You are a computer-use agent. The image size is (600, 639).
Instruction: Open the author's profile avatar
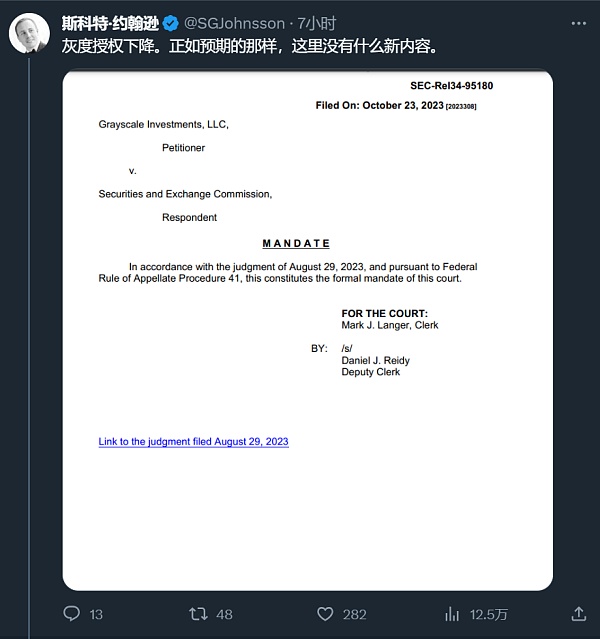tap(29, 33)
